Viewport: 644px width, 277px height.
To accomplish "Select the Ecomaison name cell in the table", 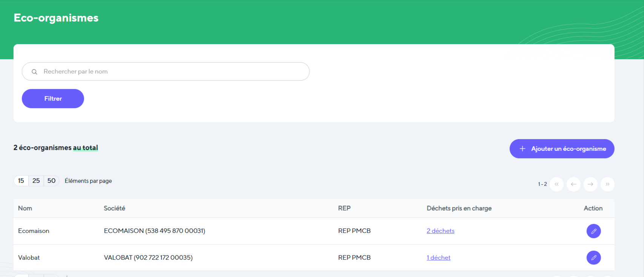I will pyautogui.click(x=34, y=231).
